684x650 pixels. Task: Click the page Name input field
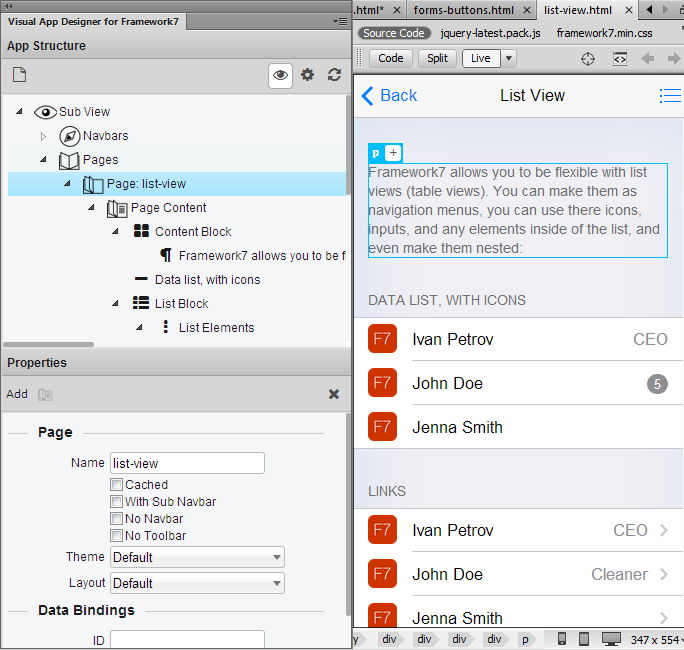coord(187,463)
